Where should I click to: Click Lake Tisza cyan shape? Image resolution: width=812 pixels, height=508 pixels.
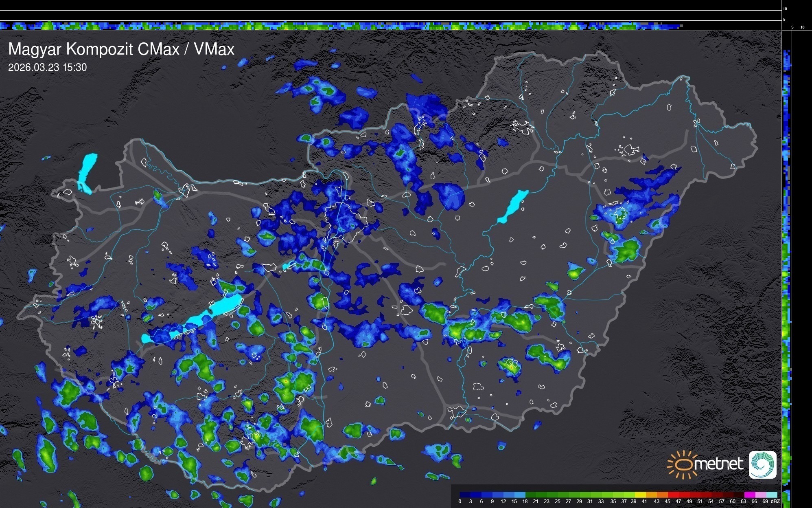tap(514, 206)
